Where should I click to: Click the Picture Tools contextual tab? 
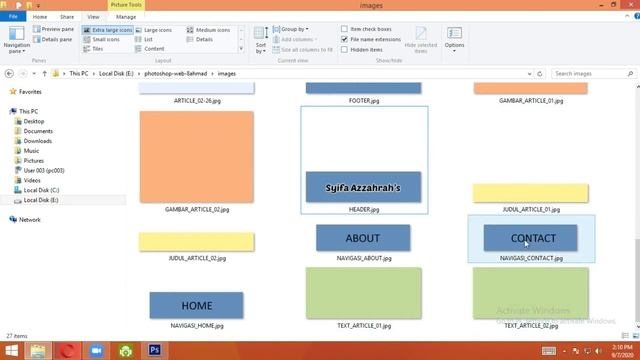tap(126, 5)
